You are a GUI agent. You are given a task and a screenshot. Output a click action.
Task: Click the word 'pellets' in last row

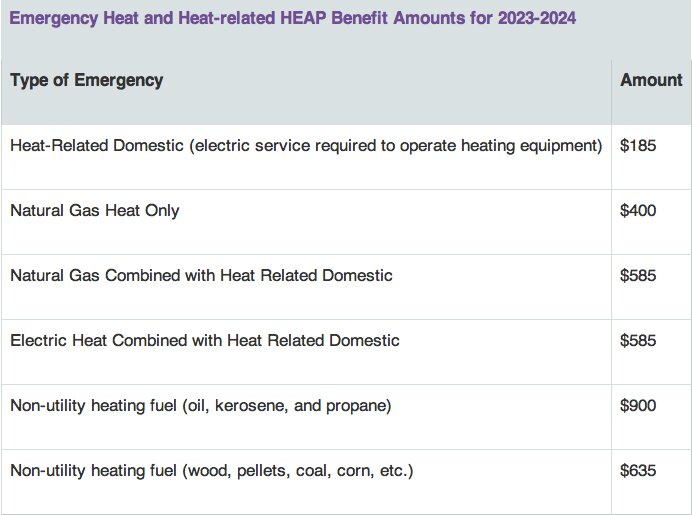(x=263, y=471)
